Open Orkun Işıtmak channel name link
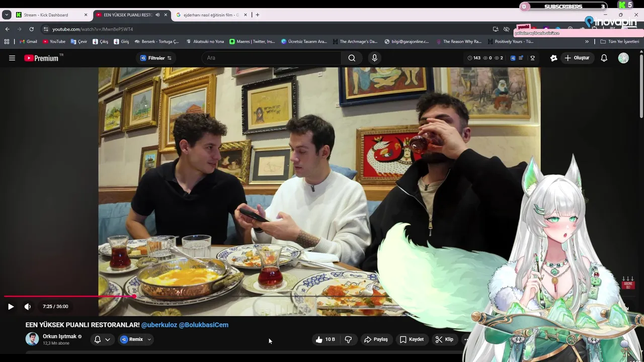This screenshot has width=644, height=362. pos(59,336)
